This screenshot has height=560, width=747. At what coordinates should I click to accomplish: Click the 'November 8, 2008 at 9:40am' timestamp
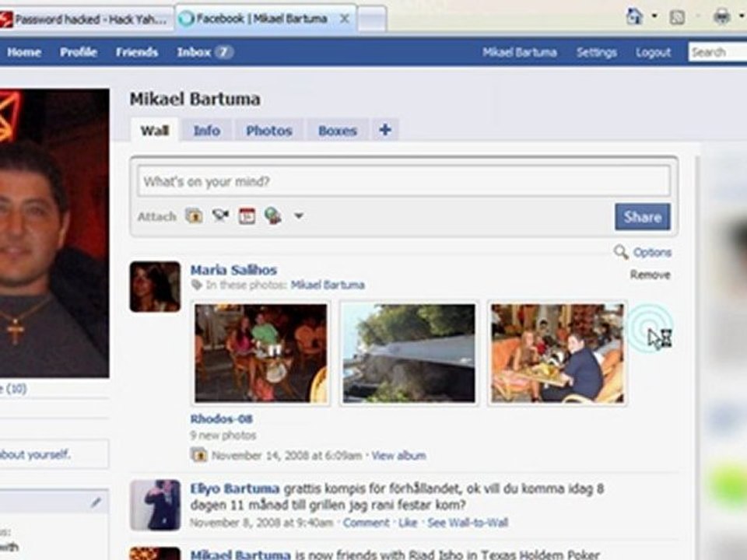pyautogui.click(x=261, y=523)
